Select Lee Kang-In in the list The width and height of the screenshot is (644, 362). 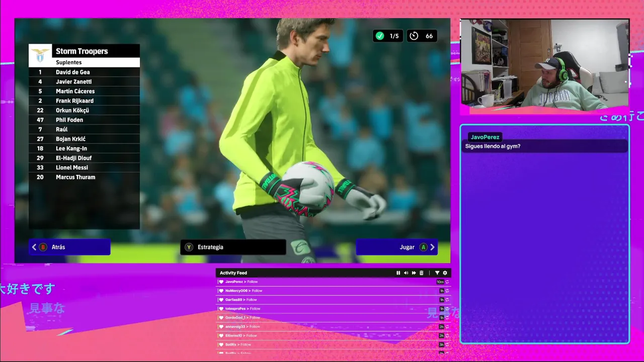pos(85,148)
